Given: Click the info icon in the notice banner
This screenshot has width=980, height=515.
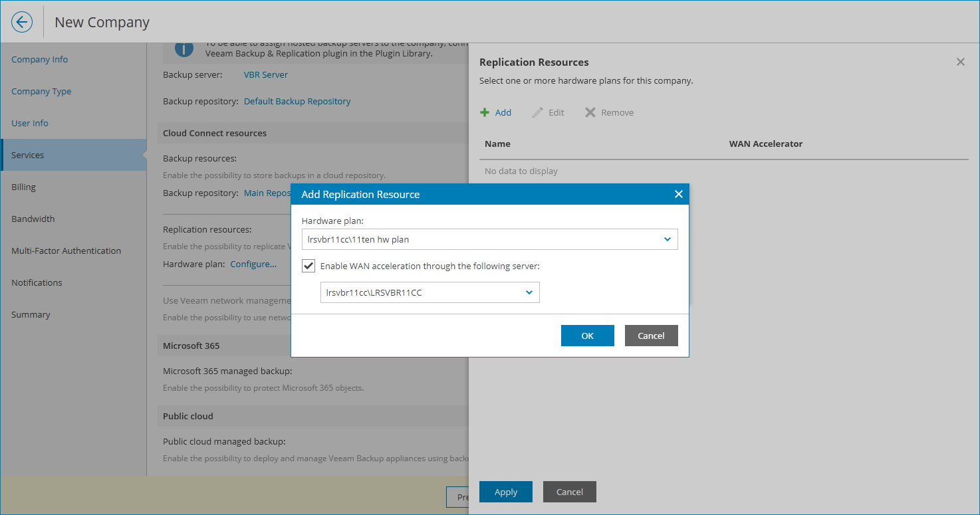Looking at the screenshot, I should tap(184, 49).
